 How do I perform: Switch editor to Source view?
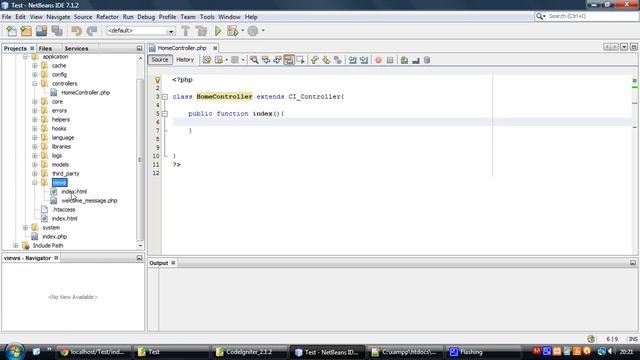[x=160, y=60]
